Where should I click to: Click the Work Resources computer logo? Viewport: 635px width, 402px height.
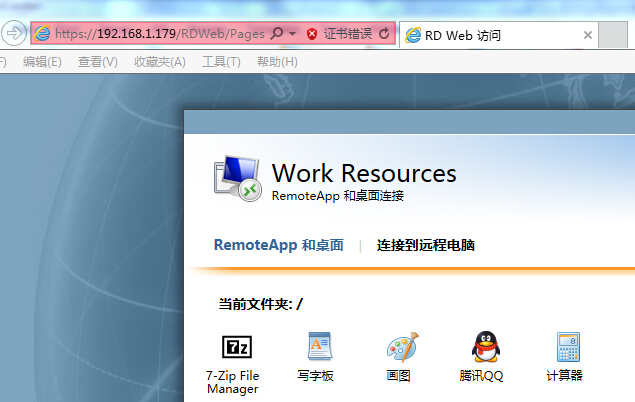point(238,179)
